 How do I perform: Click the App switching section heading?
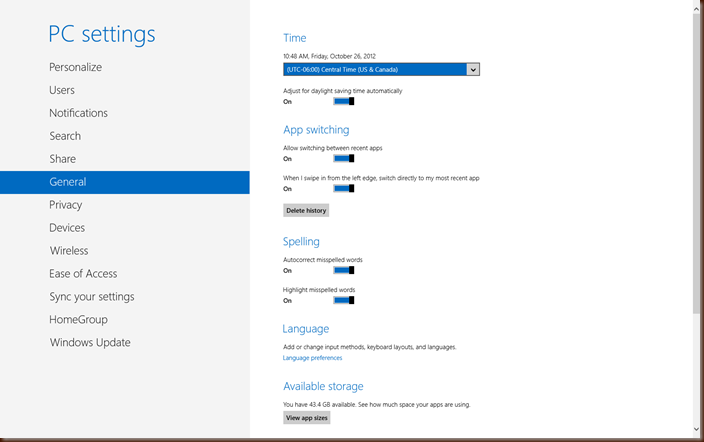316,130
